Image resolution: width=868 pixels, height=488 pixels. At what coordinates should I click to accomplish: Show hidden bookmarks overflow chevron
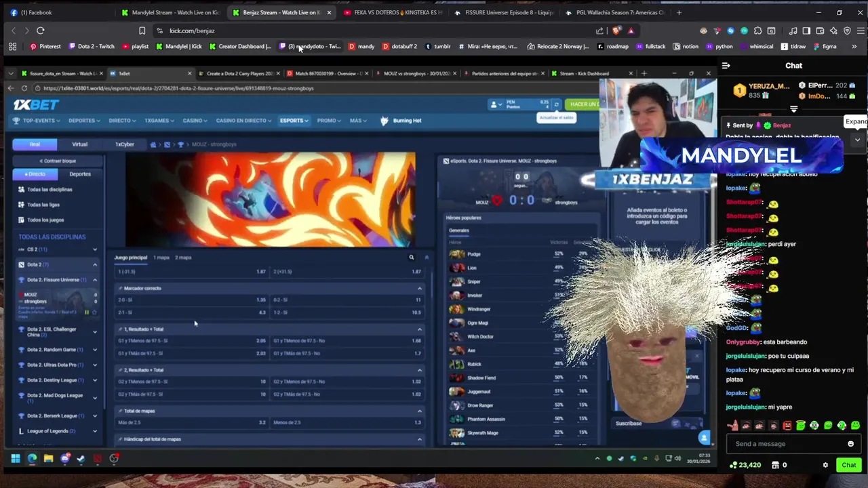tap(854, 47)
